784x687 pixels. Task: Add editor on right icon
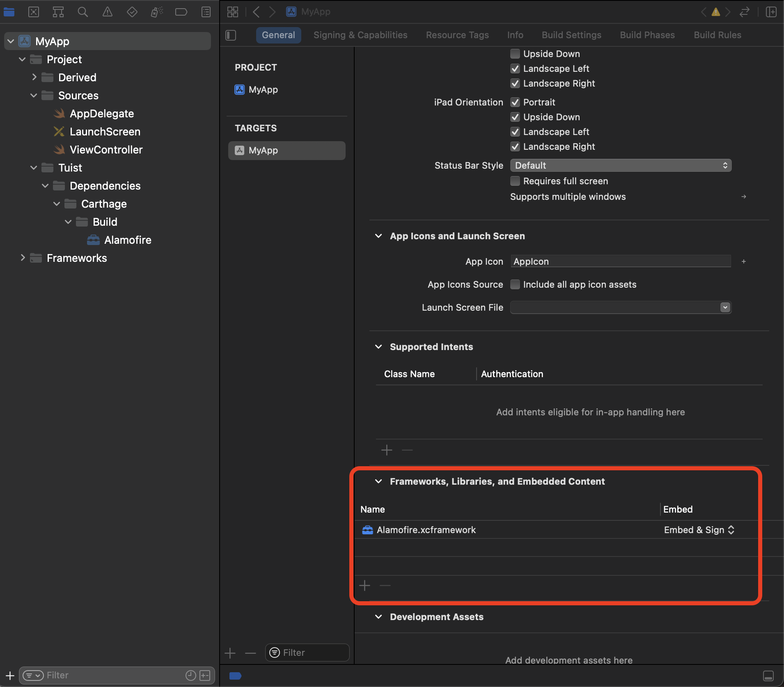[771, 12]
